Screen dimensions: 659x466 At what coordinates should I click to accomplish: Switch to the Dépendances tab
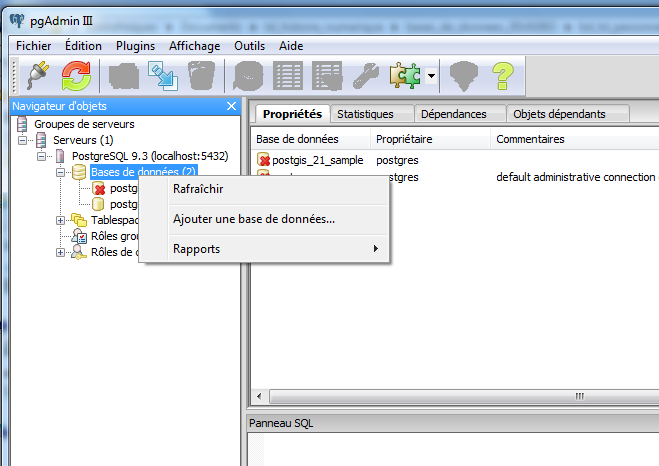pos(453,114)
